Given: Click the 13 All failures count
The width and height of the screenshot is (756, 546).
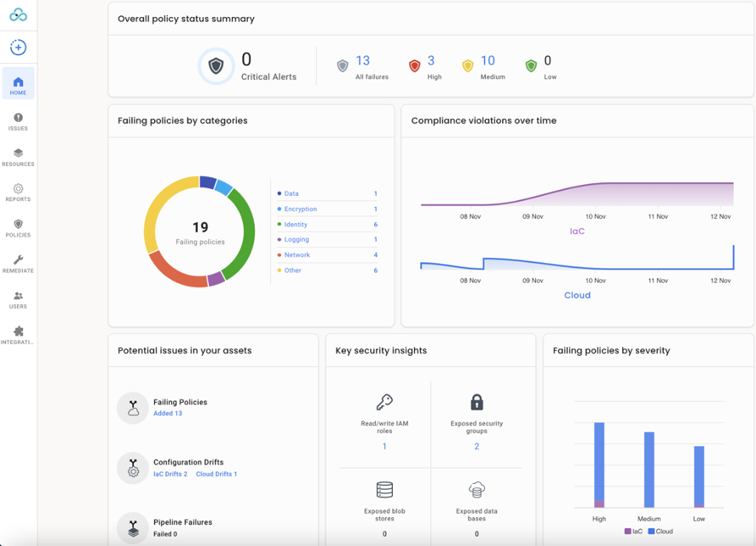Looking at the screenshot, I should (x=363, y=61).
